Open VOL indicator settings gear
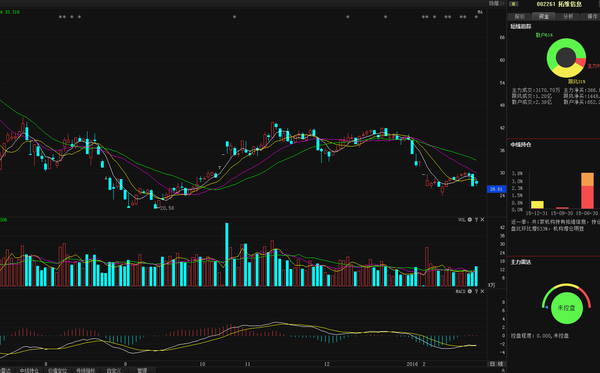Image resolution: width=600 pixels, height=373 pixels. pos(470,220)
